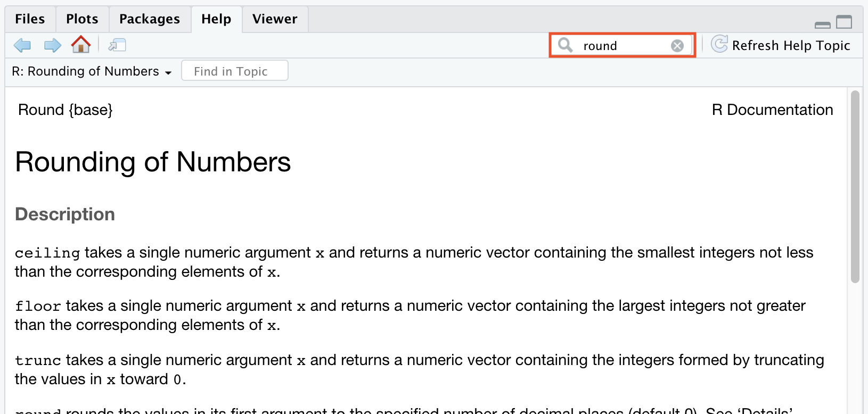The image size is (868, 414).
Task: Switch to the Plots tab
Action: pos(82,19)
